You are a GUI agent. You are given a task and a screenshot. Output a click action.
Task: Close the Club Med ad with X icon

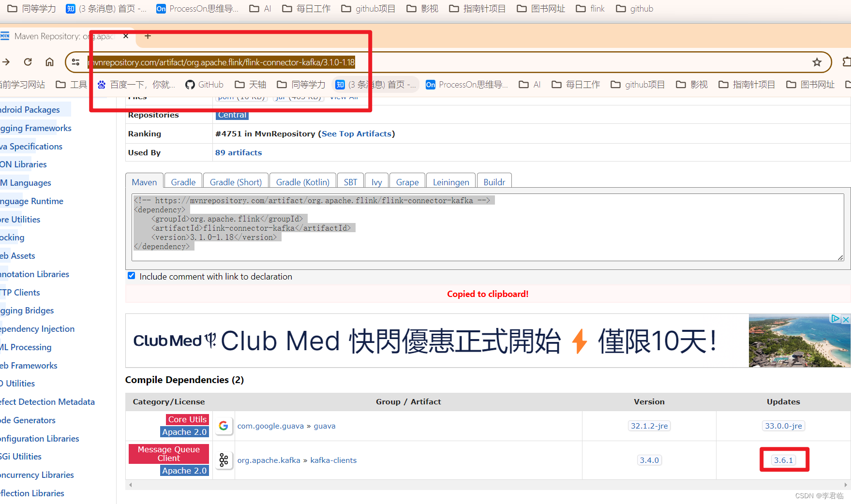coord(846,319)
